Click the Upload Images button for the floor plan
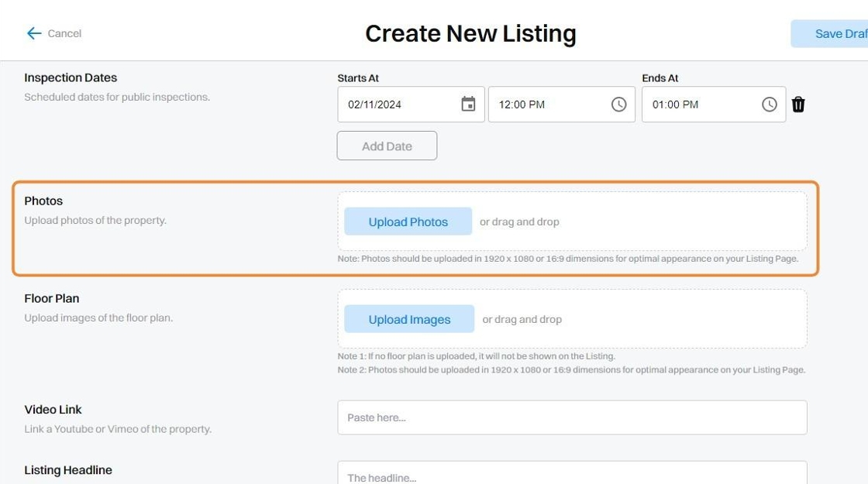Image resolution: width=868 pixels, height=484 pixels. [409, 319]
